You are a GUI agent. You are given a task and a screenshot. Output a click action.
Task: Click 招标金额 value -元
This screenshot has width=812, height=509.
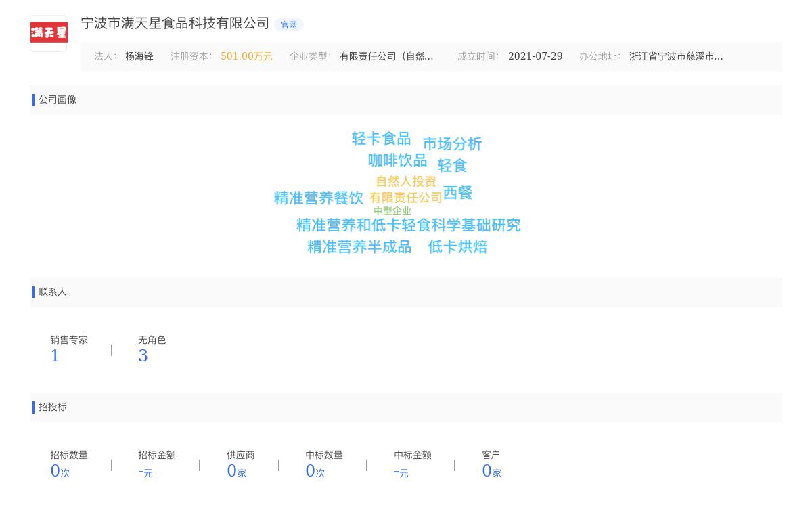pyautogui.click(x=145, y=472)
